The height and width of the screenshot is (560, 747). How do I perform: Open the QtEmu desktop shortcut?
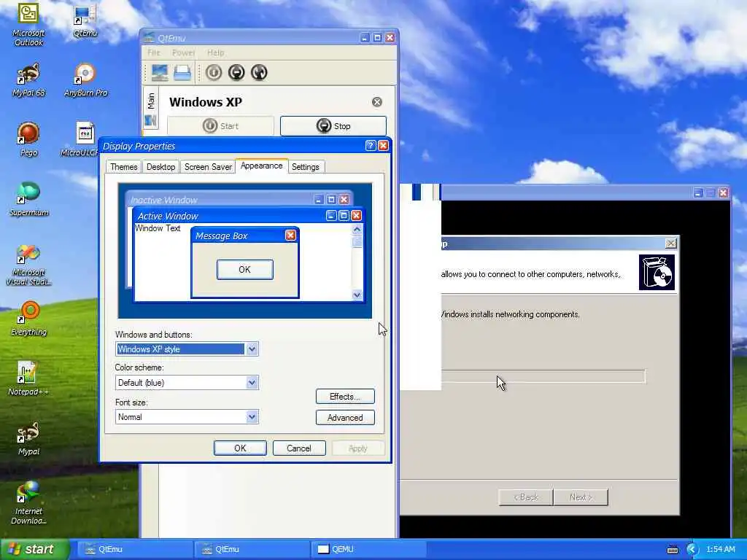click(85, 20)
